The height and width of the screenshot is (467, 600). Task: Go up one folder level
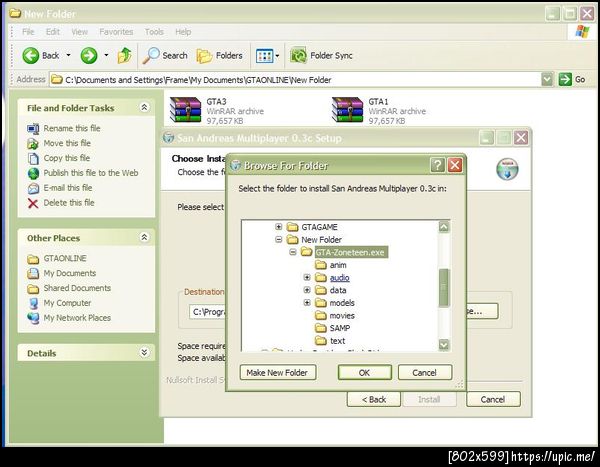coord(124,56)
